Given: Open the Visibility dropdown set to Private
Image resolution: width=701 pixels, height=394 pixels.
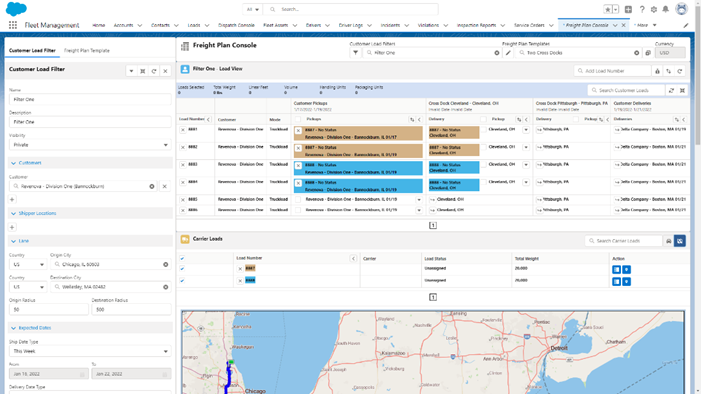Looking at the screenshot, I should tap(90, 145).
